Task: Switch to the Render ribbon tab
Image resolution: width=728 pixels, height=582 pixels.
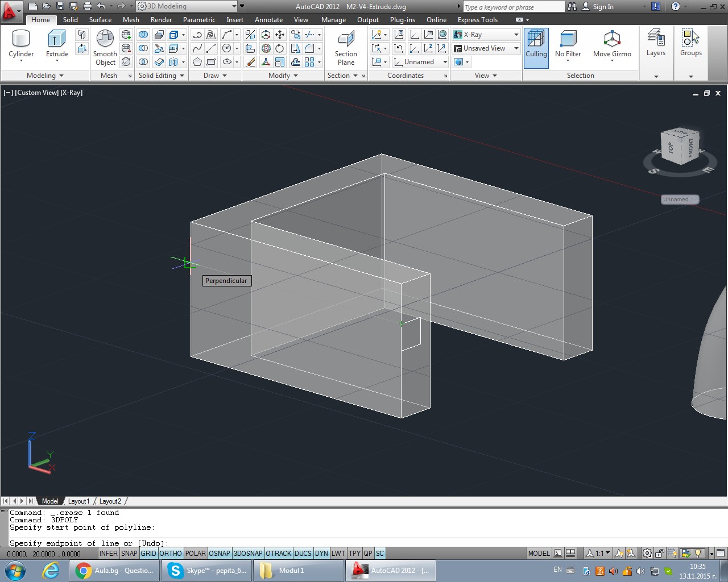Action: click(161, 19)
